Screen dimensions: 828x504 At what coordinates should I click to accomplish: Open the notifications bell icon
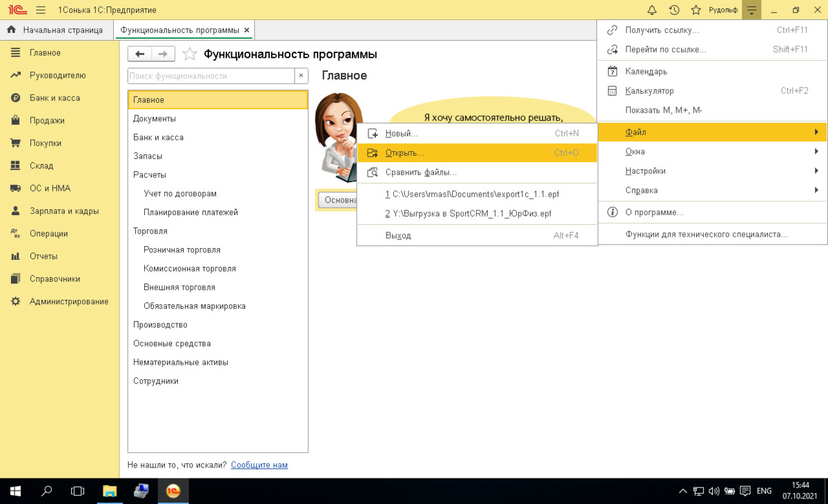[652, 10]
